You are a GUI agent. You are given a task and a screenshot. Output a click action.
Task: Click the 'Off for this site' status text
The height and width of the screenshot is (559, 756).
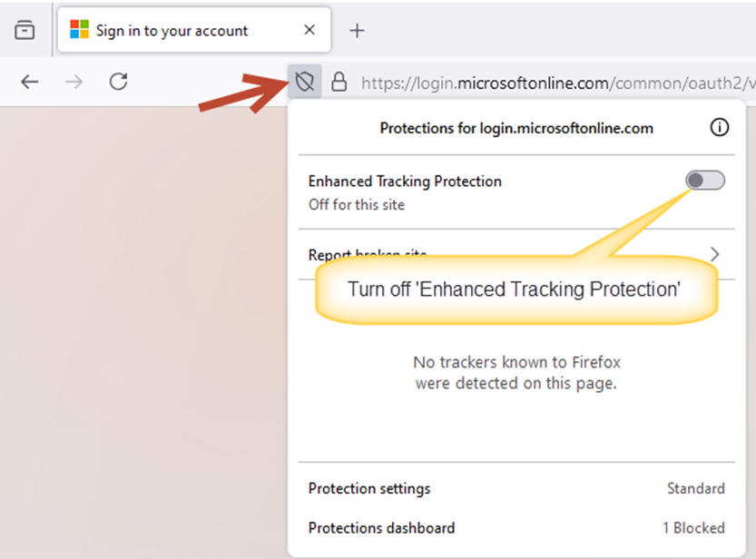click(x=357, y=205)
